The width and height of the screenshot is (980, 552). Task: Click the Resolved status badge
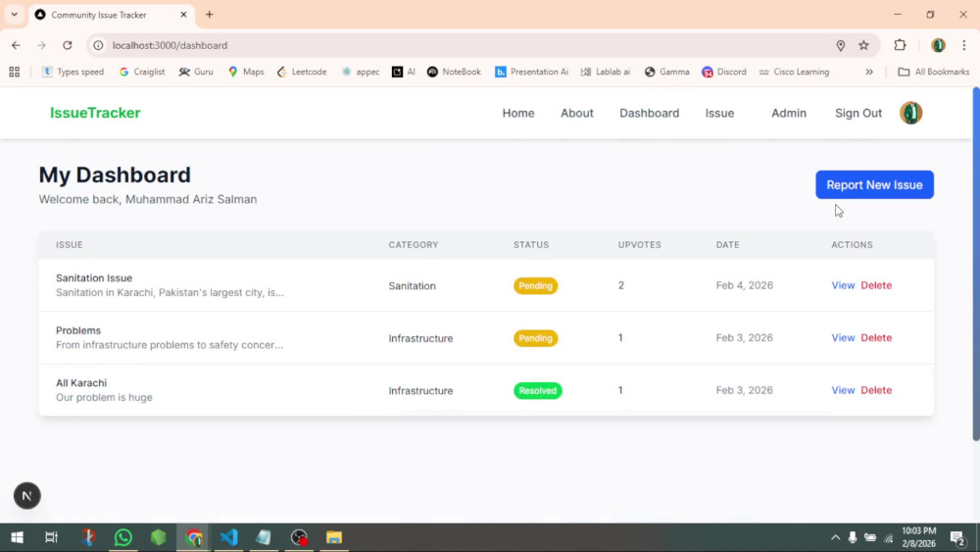coord(537,390)
